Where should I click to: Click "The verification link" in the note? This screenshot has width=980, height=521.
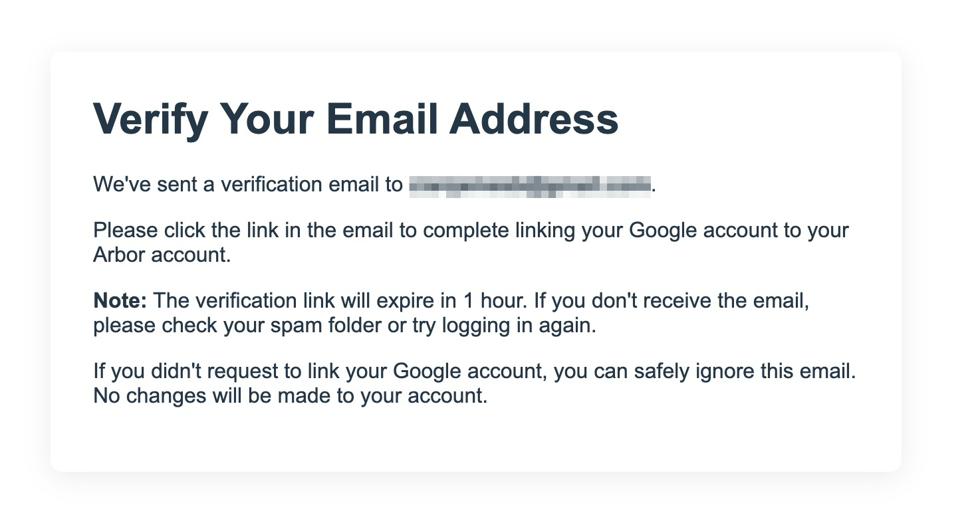[x=244, y=301]
